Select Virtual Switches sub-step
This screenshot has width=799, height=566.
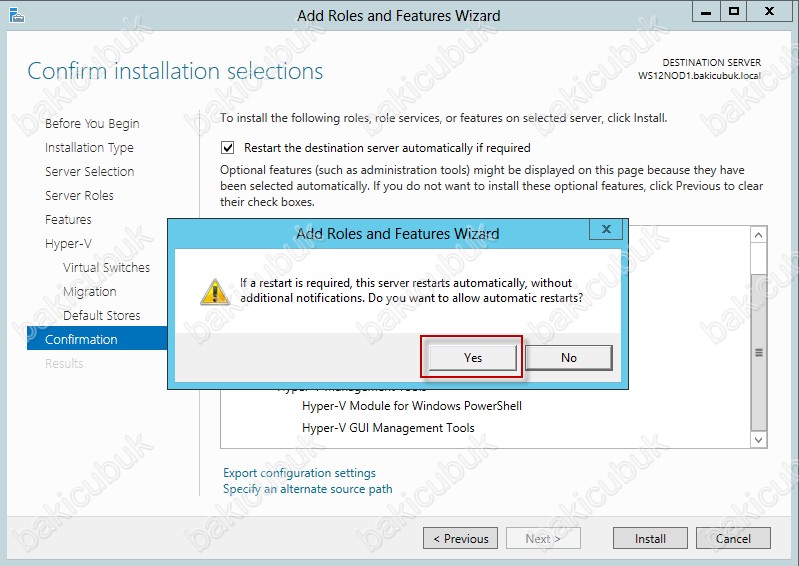click(x=106, y=267)
